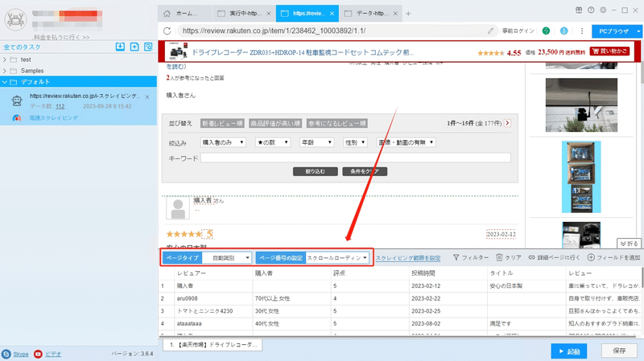Screen dimensions: 644x361
Task: Open the settings gear icon
Action: [603, 10]
